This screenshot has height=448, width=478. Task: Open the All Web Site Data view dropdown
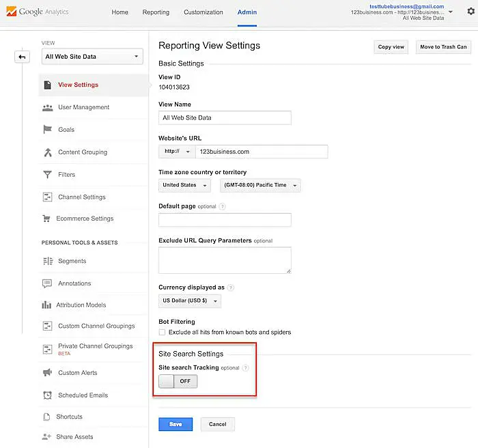point(92,57)
